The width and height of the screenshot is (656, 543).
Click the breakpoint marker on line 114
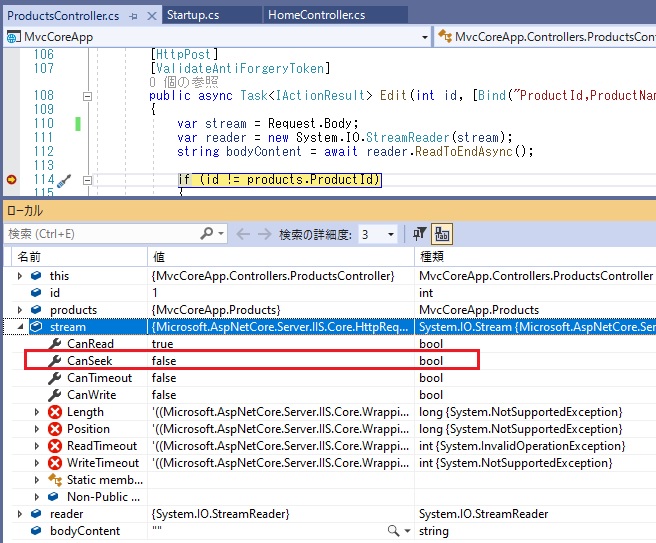pos(12,180)
